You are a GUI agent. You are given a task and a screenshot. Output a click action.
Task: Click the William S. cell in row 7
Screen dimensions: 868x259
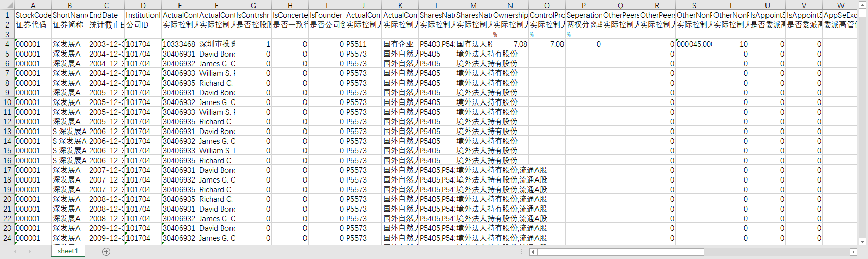217,73
